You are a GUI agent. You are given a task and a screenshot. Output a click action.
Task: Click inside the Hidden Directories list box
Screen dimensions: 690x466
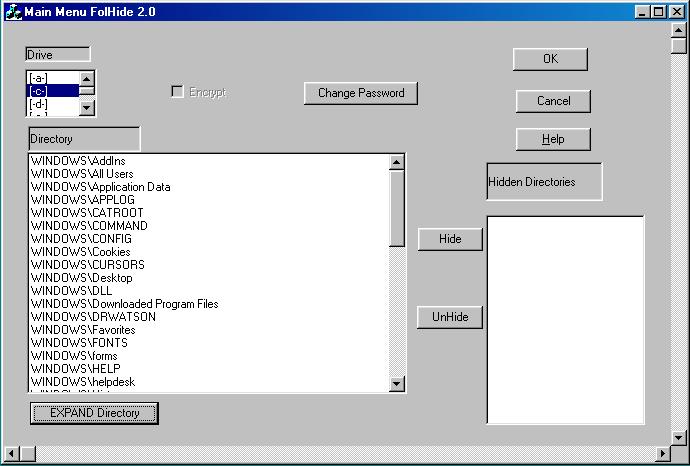pos(565,320)
